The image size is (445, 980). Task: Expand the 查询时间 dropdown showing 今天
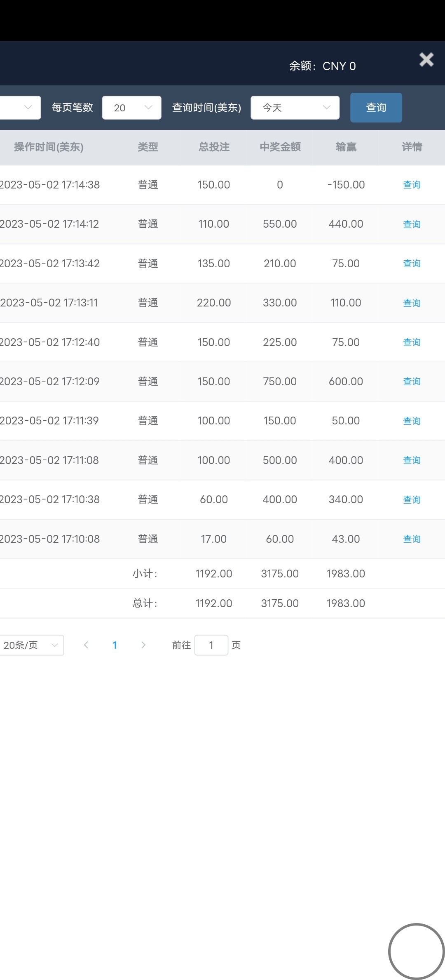pyautogui.click(x=295, y=108)
